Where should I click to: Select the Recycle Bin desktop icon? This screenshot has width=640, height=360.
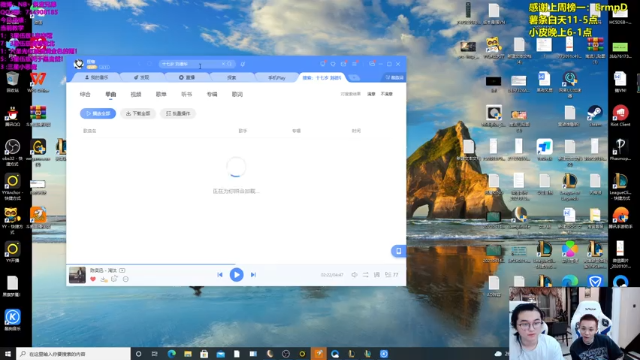pyautogui.click(x=13, y=82)
